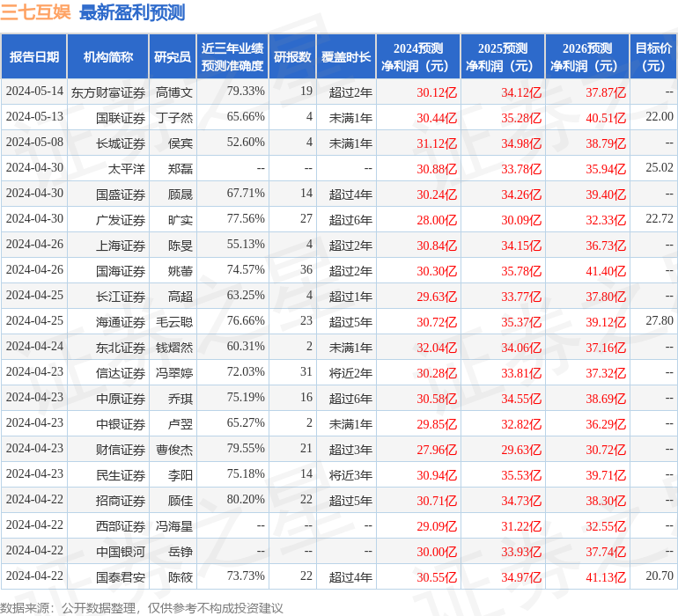Click the 覆盖时长 column header

point(346,56)
